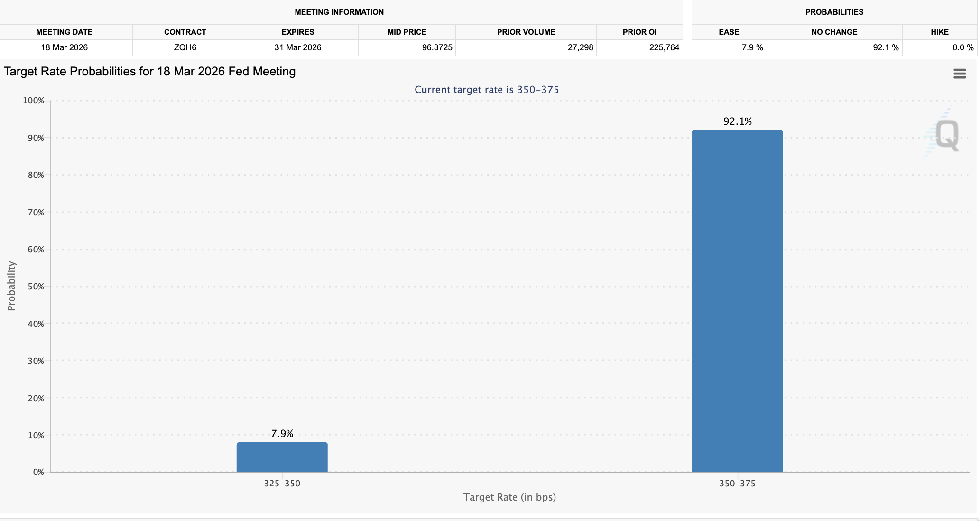Screen dimensions: 980x521
Task: Click the 350-375 x-axis label
Action: pyautogui.click(x=737, y=484)
